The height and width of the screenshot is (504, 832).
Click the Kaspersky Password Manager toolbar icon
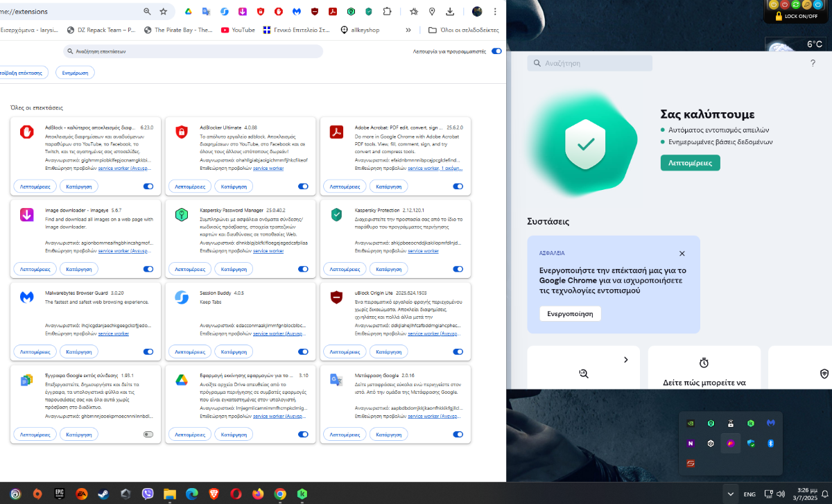351,12
